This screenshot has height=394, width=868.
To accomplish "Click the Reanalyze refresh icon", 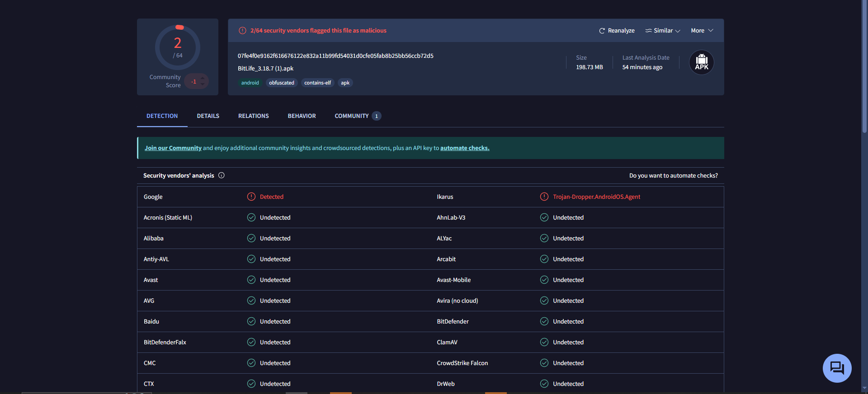I will pos(602,31).
